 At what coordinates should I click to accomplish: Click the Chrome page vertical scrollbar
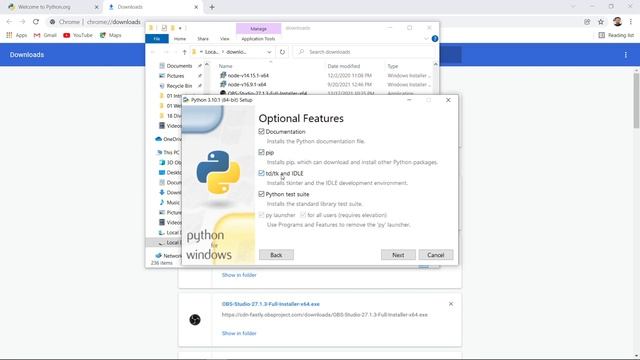pyautogui.click(x=636, y=100)
